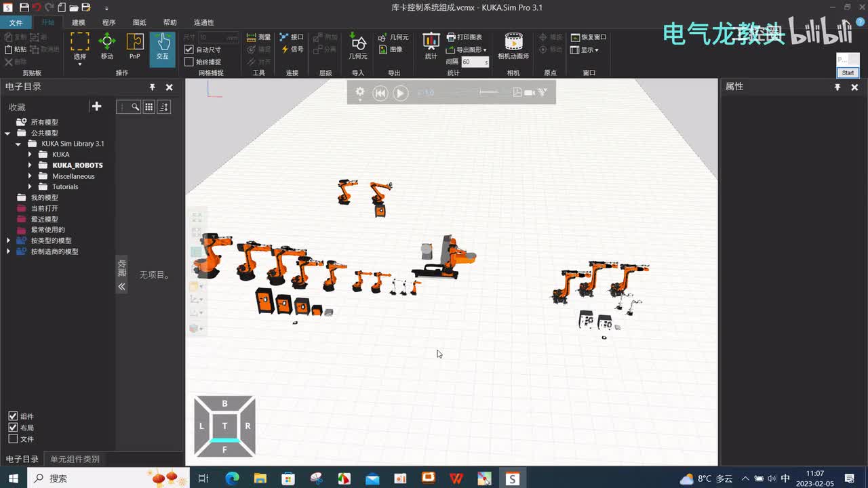Open a layout with the folder icon in title bar
Image resolution: width=868 pixels, height=488 pixels.
point(73,7)
